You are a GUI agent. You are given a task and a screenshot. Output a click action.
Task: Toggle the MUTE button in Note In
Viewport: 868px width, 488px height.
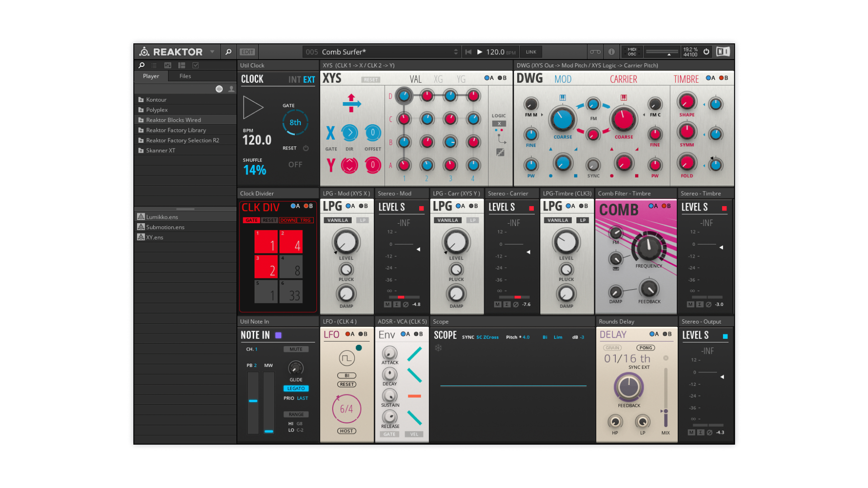[296, 349]
